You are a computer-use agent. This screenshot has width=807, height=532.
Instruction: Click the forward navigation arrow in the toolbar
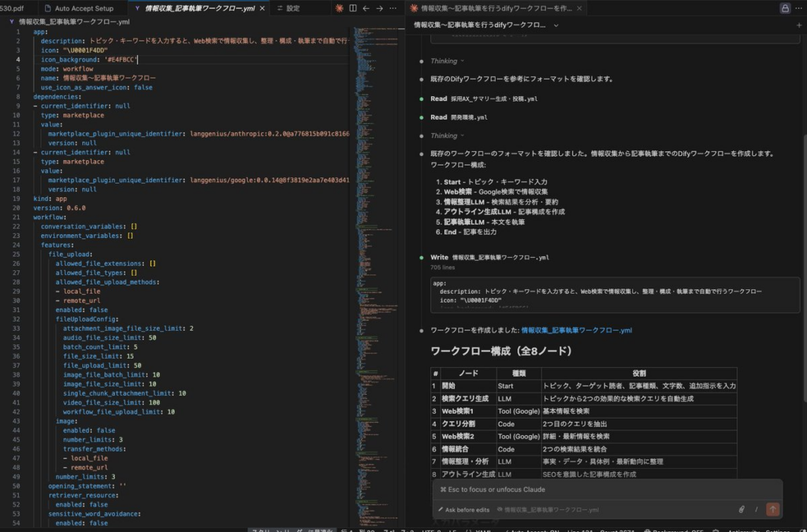[x=380, y=8]
